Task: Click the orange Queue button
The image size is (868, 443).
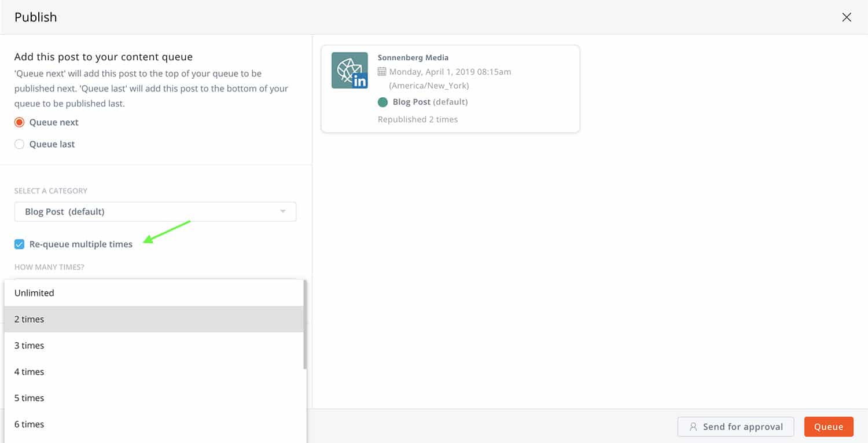Action: 829,427
